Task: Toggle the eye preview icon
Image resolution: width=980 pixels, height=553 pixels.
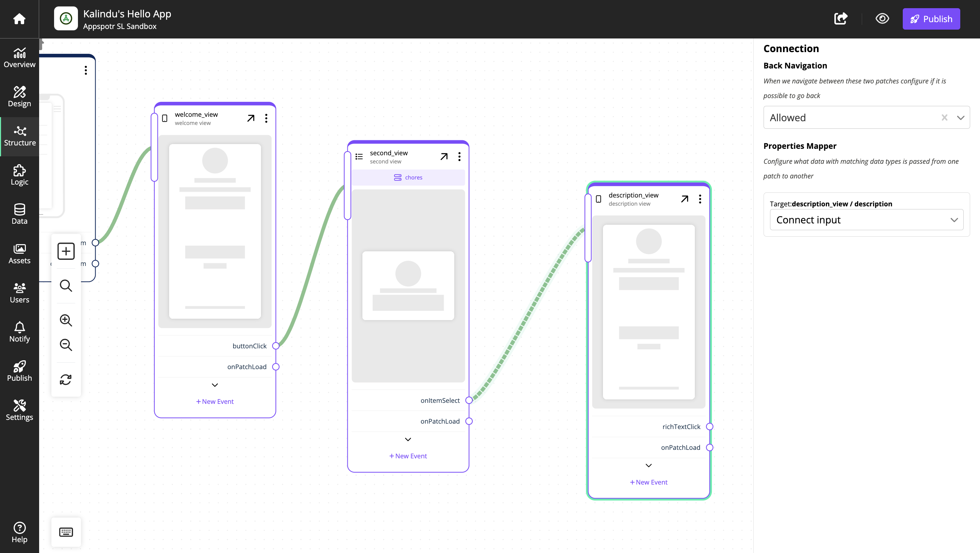Action: tap(882, 18)
